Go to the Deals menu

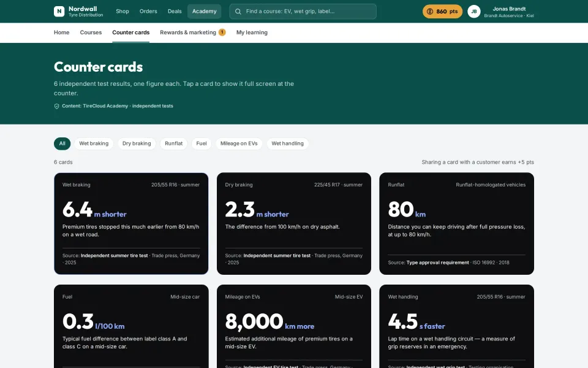(175, 11)
